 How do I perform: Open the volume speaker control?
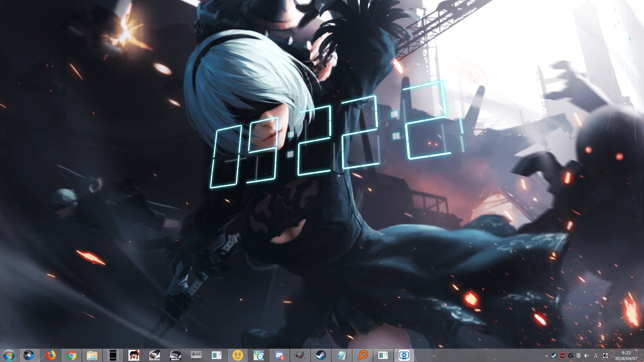[586, 356]
